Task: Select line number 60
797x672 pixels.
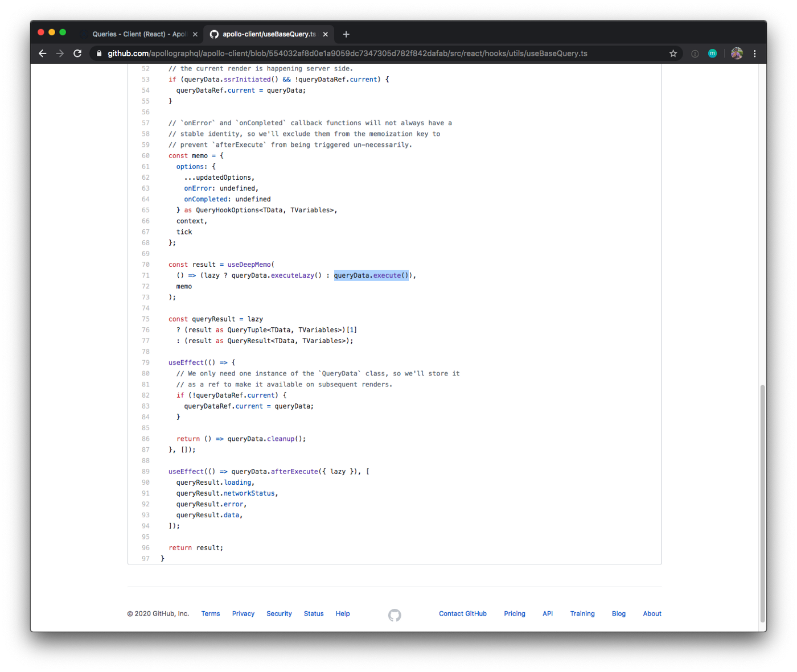Action: pyautogui.click(x=146, y=156)
